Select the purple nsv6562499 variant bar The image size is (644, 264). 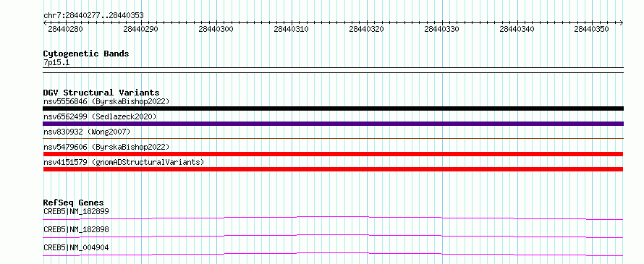point(333,124)
